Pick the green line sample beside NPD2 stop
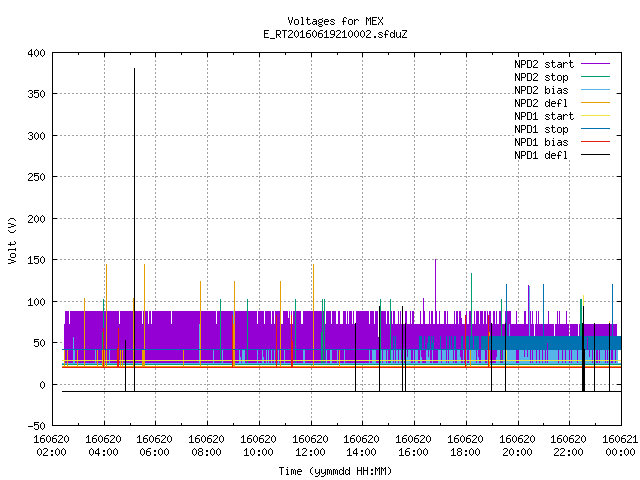The height and width of the screenshot is (480, 640). 596,77
